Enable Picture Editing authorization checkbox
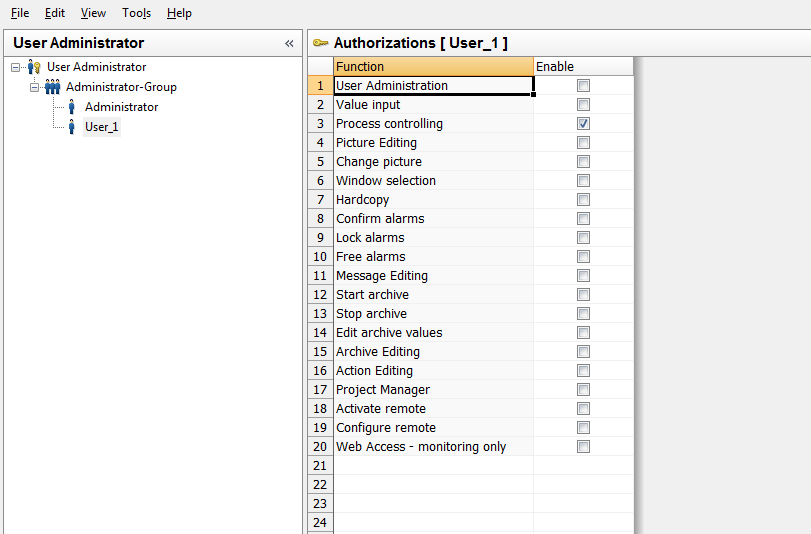Screen dimensions: 811x534 [x=583, y=143]
